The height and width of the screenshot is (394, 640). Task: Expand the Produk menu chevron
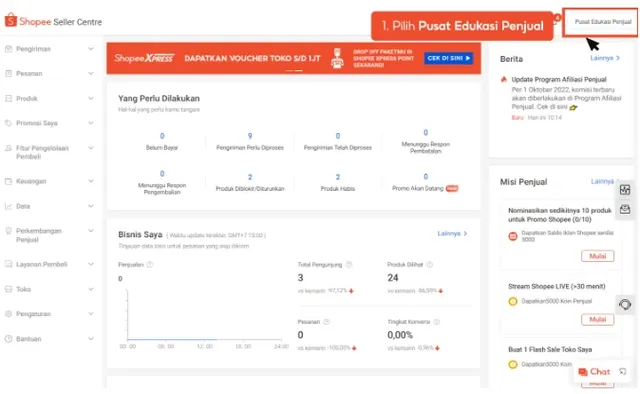(x=91, y=98)
